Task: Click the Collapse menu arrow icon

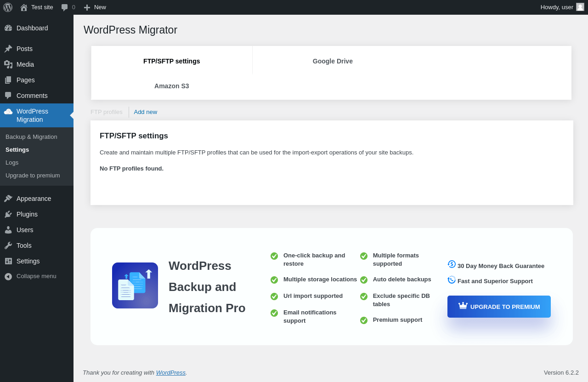Action: (8, 276)
